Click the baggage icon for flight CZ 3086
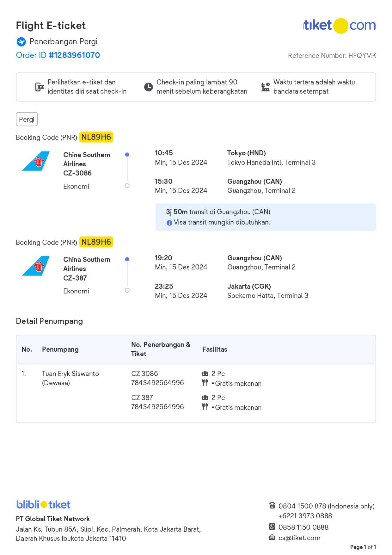Viewport: 392px width, 555px height. (205, 374)
